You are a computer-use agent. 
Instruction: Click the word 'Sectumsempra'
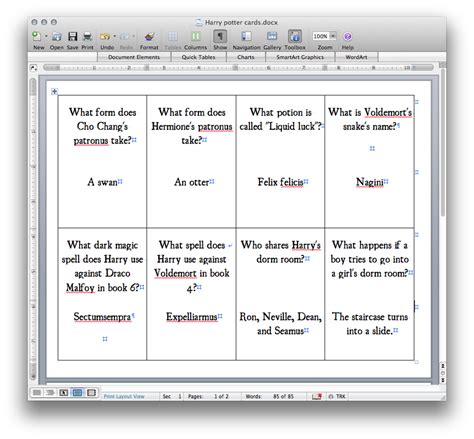102,317
